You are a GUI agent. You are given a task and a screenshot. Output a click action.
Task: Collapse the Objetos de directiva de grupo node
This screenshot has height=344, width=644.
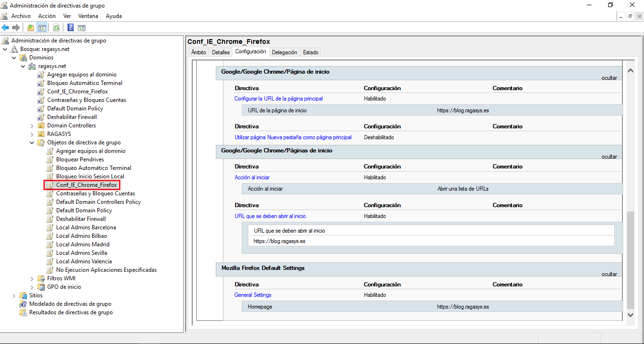tap(32, 143)
